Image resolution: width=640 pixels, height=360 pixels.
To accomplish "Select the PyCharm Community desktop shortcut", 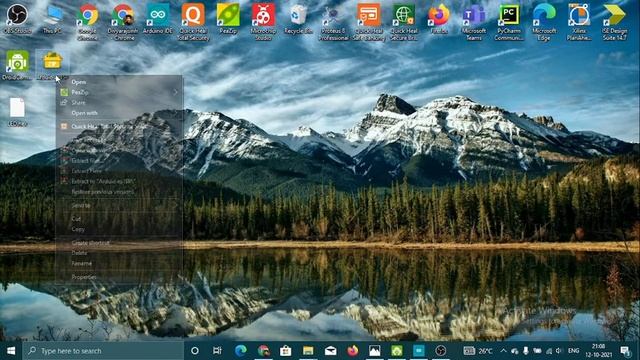I will [x=509, y=22].
